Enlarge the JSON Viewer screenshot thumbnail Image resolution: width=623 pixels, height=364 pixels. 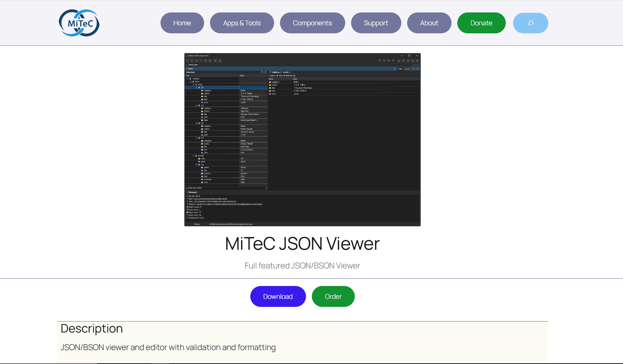(302, 140)
